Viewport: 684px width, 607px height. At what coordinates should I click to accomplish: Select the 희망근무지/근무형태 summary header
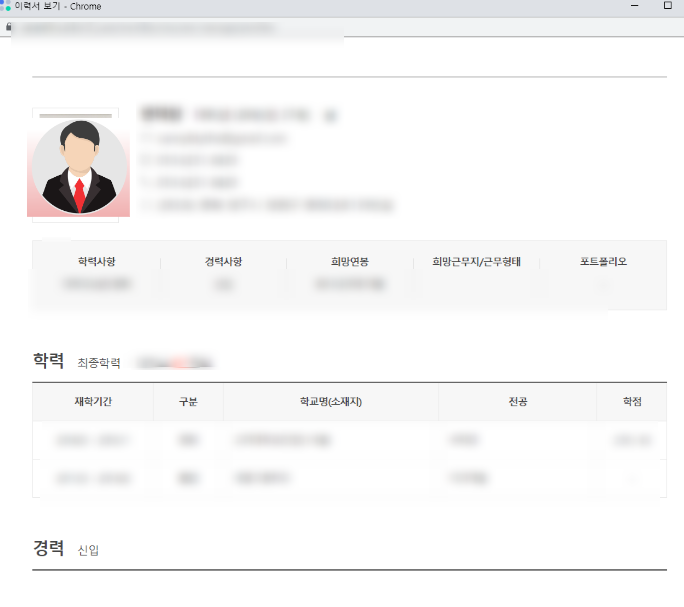coord(476,261)
